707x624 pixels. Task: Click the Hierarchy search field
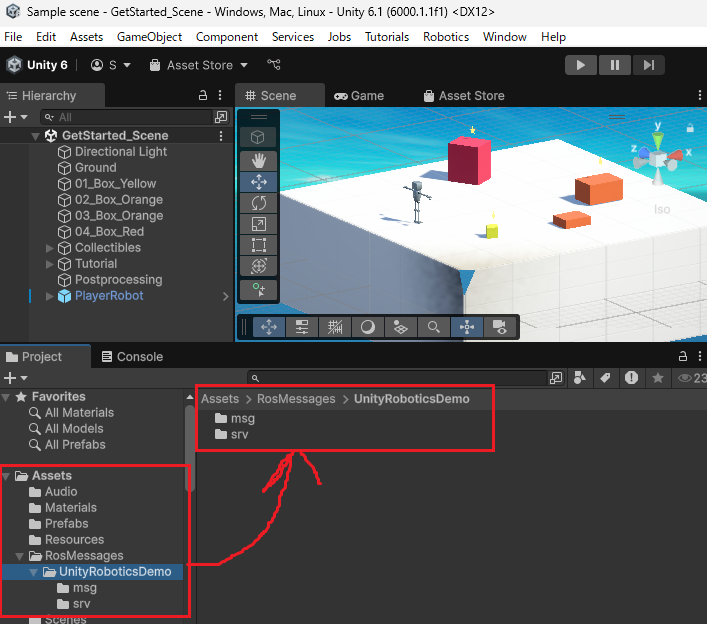126,117
